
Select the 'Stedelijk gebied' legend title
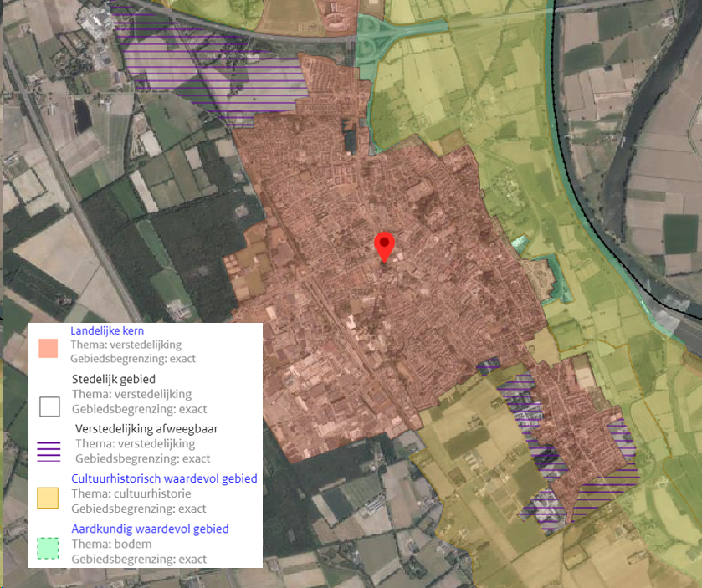coord(114,379)
